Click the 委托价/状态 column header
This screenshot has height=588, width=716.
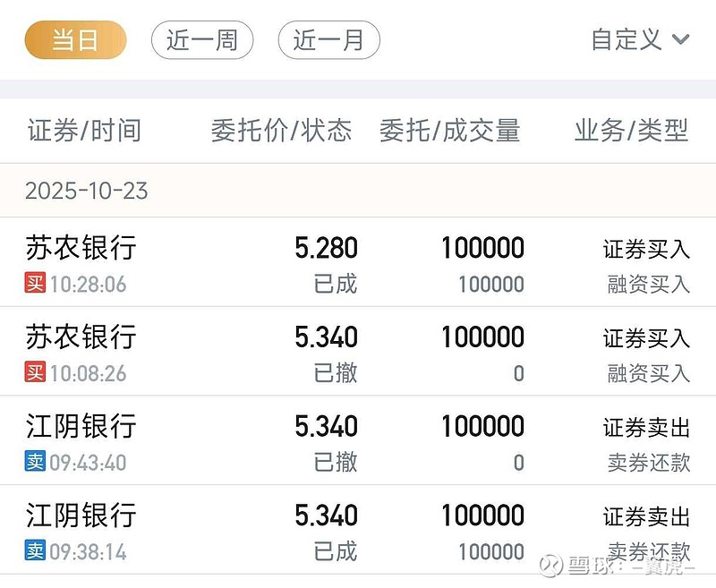tap(281, 131)
